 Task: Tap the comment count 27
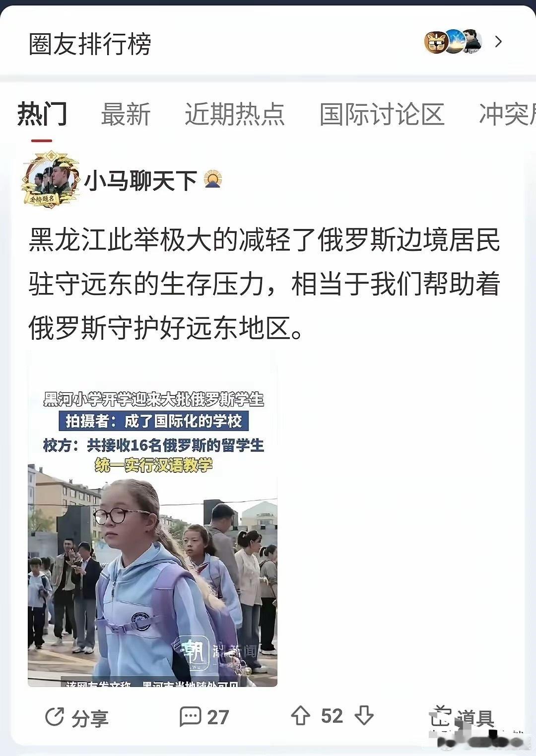(218, 717)
